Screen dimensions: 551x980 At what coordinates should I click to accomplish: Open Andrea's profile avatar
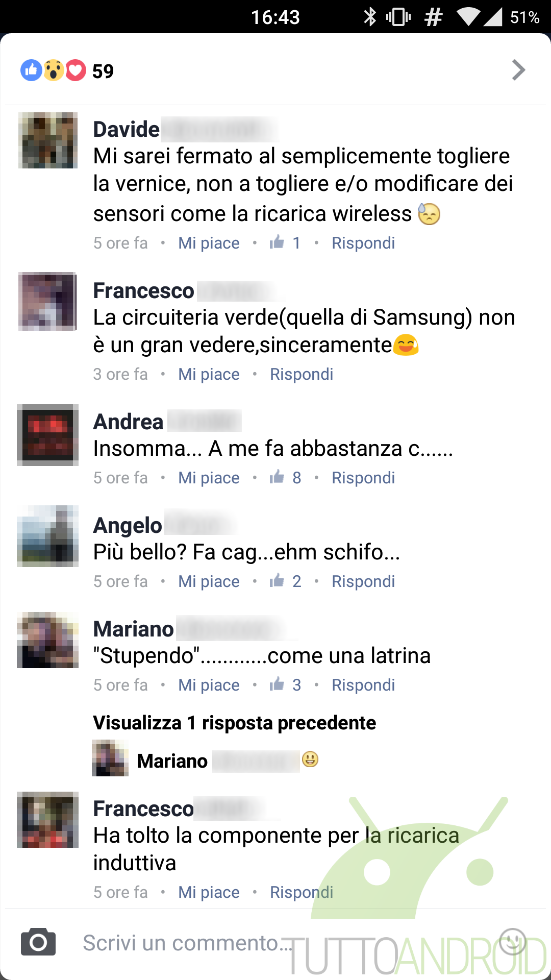pyautogui.click(x=48, y=435)
